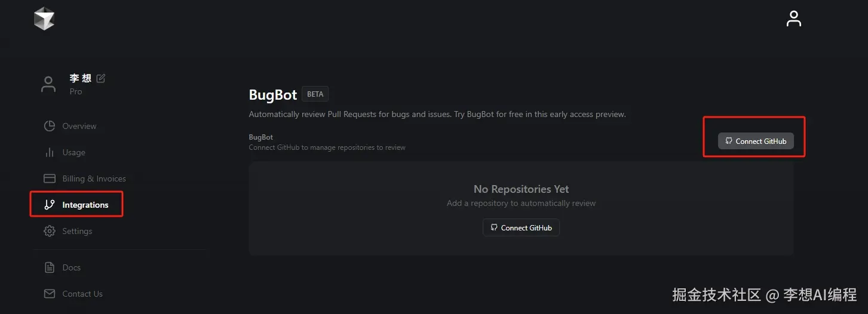This screenshot has height=314, width=868.
Task: Click "Connect GitHub to manage repositories to review"
Action: coord(327,147)
